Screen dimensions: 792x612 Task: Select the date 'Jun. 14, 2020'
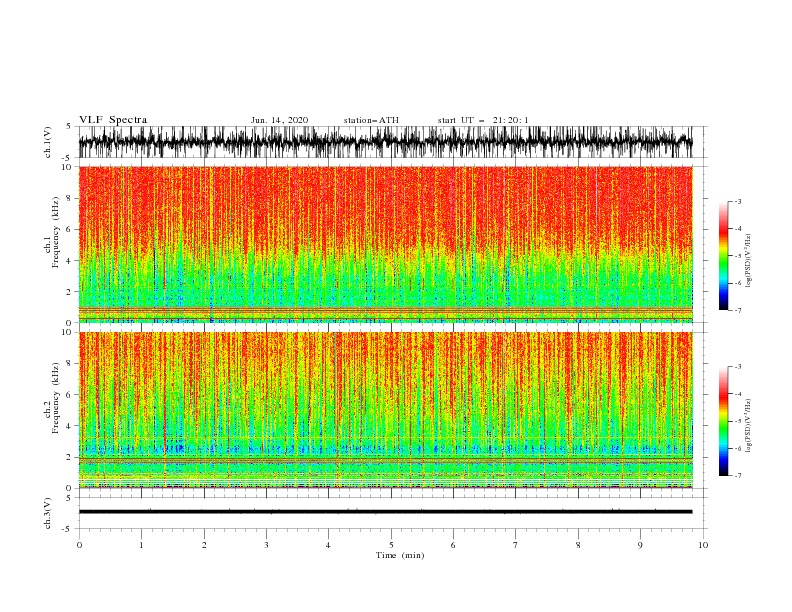click(279, 120)
